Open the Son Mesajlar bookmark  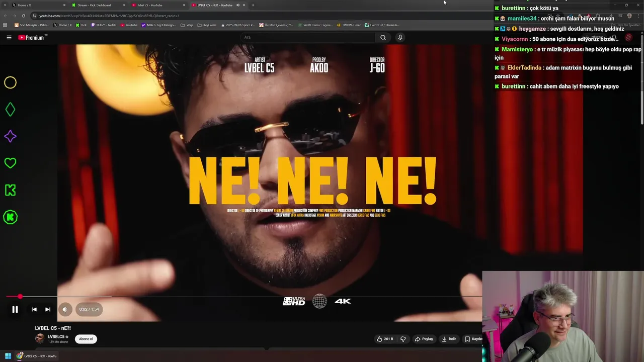point(32,25)
